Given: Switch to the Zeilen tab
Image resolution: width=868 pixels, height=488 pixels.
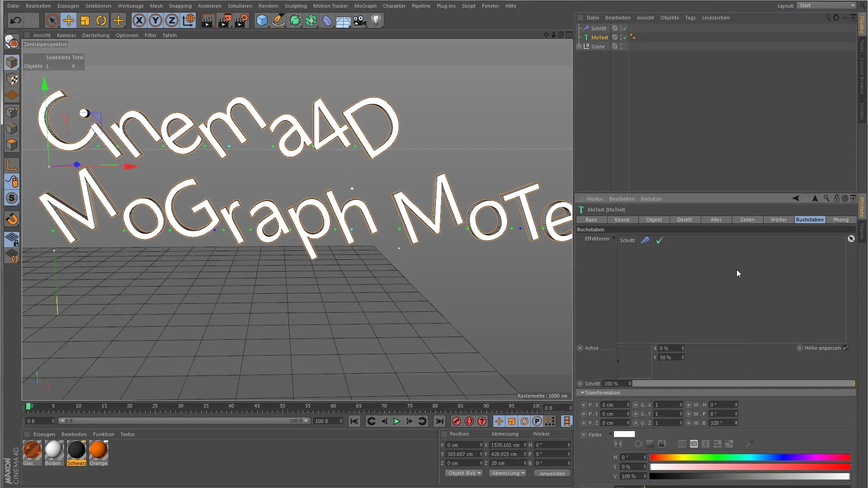Looking at the screenshot, I should click(x=747, y=220).
